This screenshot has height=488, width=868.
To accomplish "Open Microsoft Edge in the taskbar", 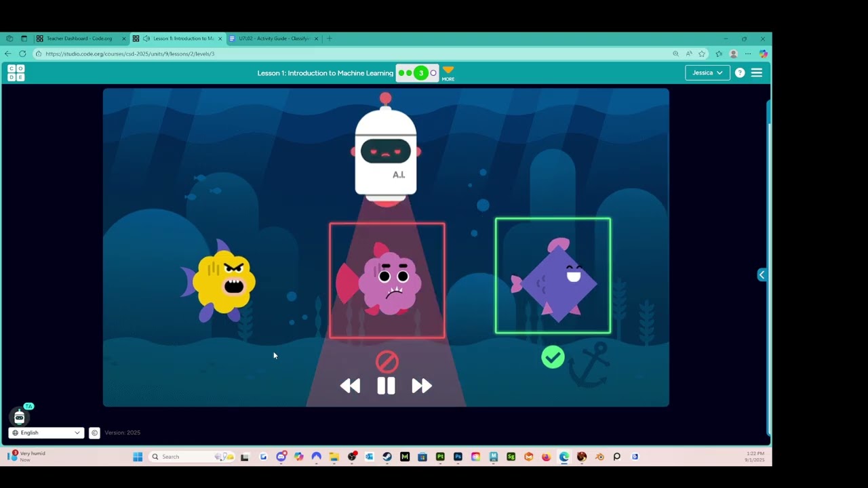I will [564, 457].
